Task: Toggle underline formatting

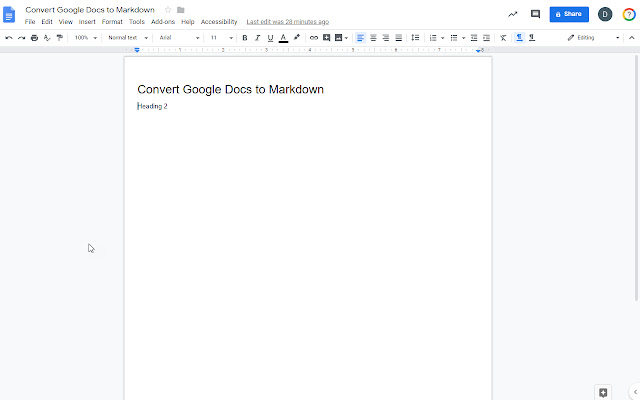Action: (x=270, y=38)
